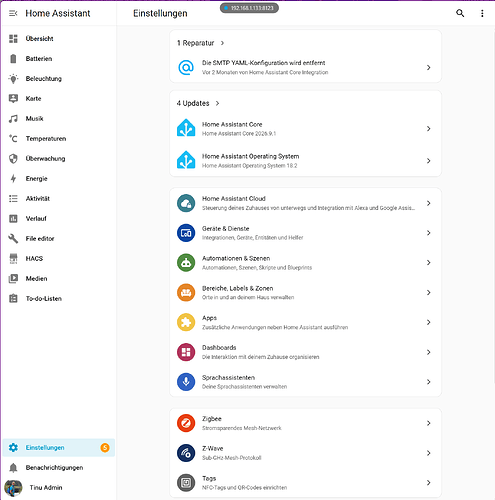Click 'Sub-GHz-Mesh-Protokoll' description text
Image resolution: width=495 pixels, height=500 pixels.
232,458
